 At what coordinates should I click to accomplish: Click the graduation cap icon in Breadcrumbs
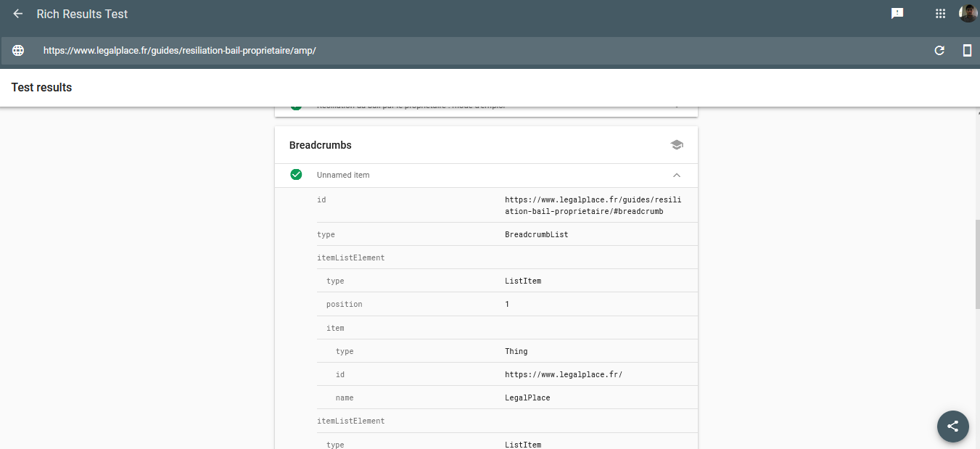click(x=677, y=145)
